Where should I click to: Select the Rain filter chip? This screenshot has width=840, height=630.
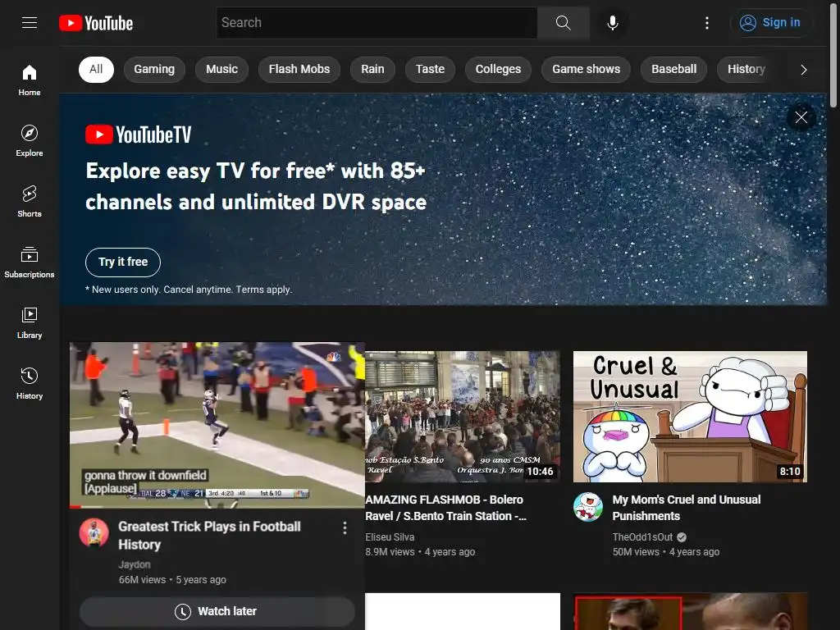pyautogui.click(x=373, y=69)
